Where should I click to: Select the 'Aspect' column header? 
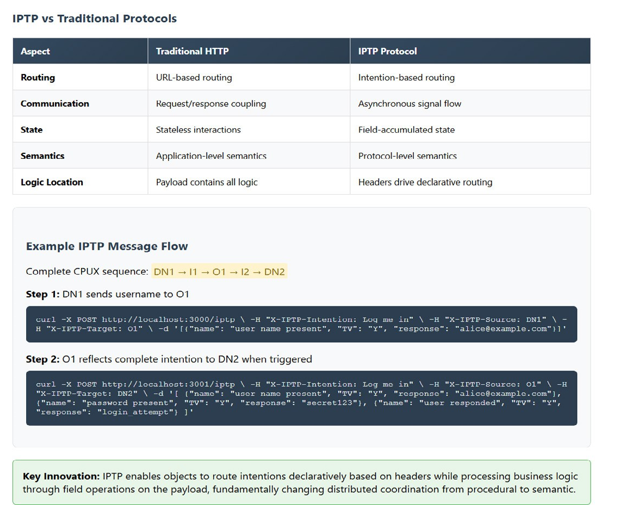coord(36,51)
